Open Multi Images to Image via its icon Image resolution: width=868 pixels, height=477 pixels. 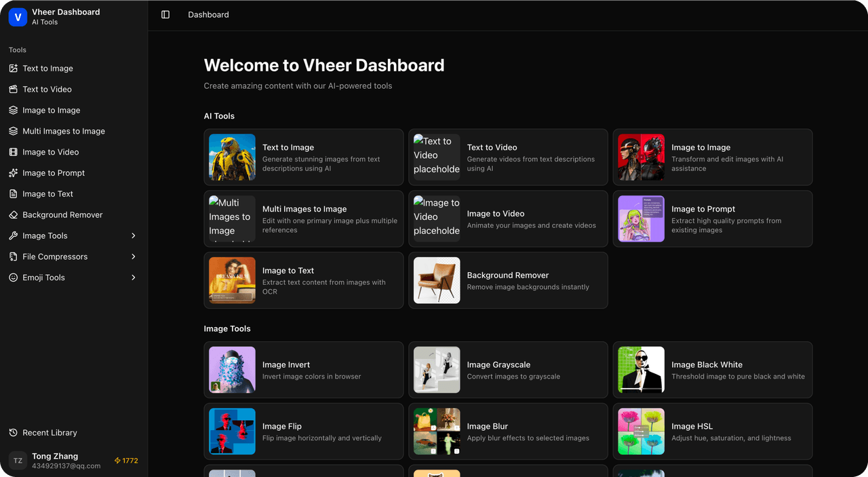(13, 131)
